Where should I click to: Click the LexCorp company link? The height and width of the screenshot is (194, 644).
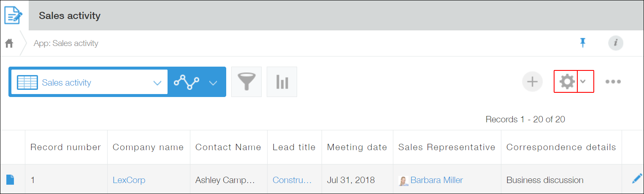(x=129, y=180)
